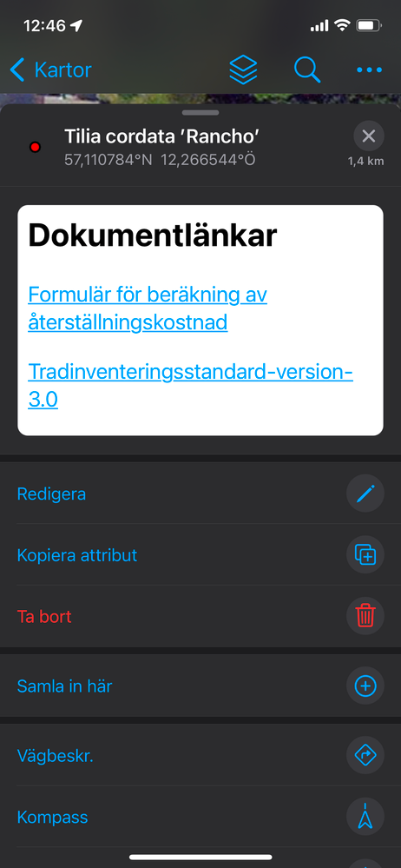Choose Kopiera attribut
The image size is (401, 868).
[x=200, y=554]
